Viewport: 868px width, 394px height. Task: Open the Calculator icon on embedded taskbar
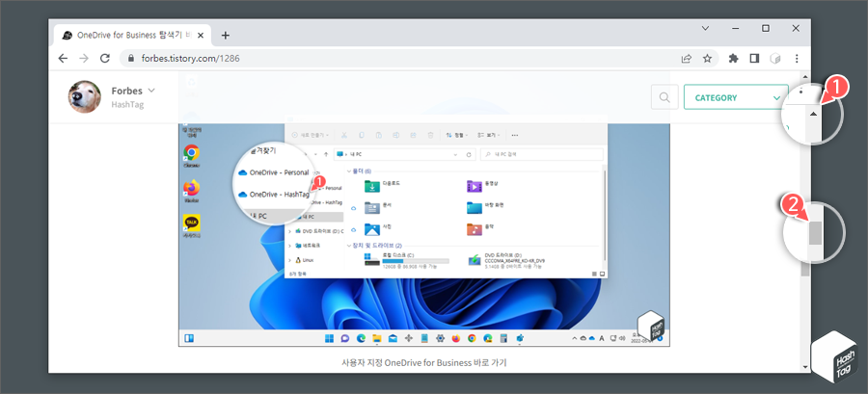pyautogui.click(x=503, y=338)
